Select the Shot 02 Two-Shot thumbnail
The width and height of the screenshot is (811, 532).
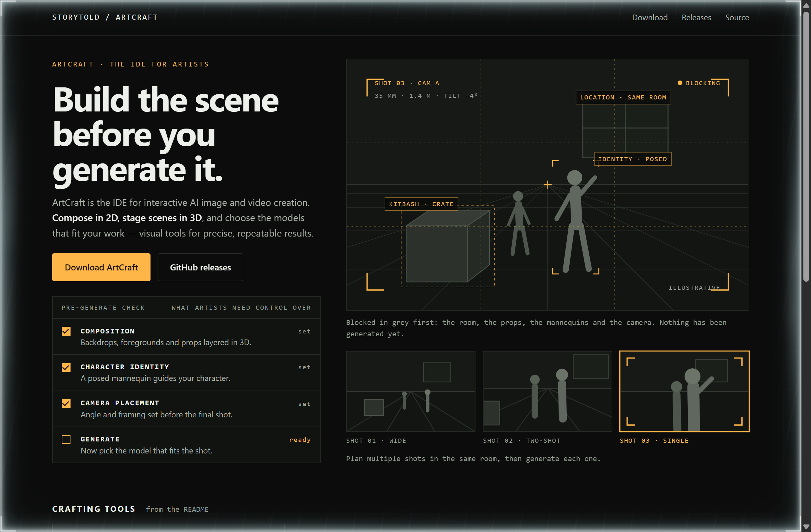tap(547, 391)
